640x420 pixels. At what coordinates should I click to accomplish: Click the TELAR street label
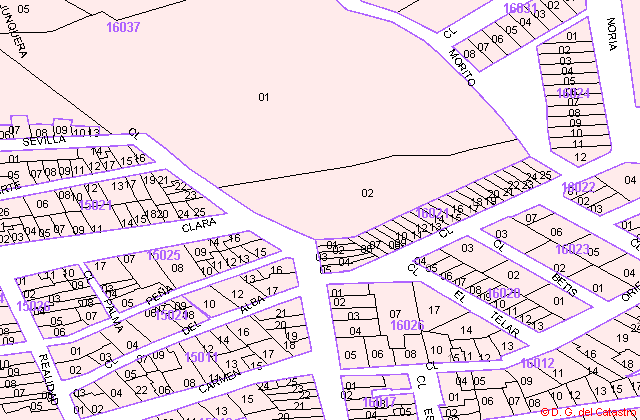[505, 324]
